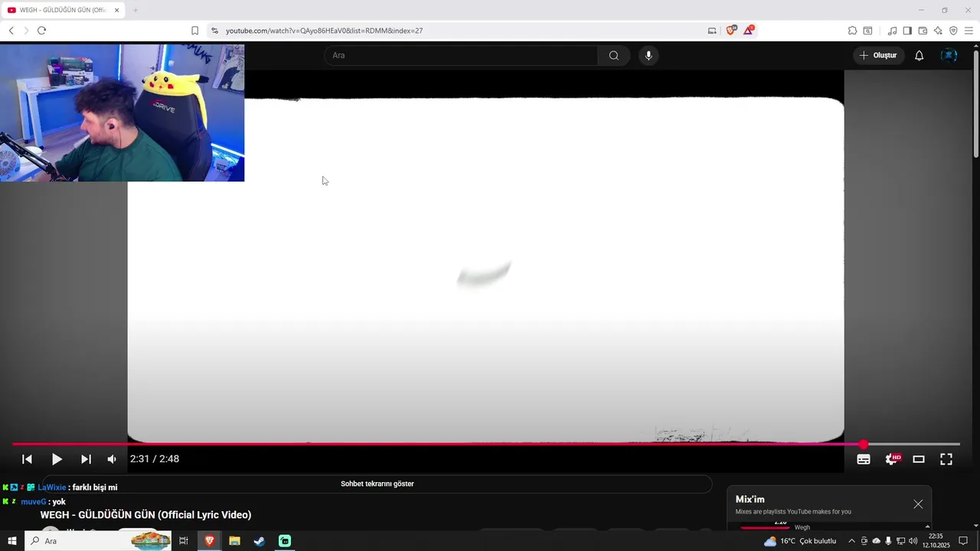Click the Sohbet tekrarını göster button
This screenshot has width=980, height=551.
tap(377, 484)
